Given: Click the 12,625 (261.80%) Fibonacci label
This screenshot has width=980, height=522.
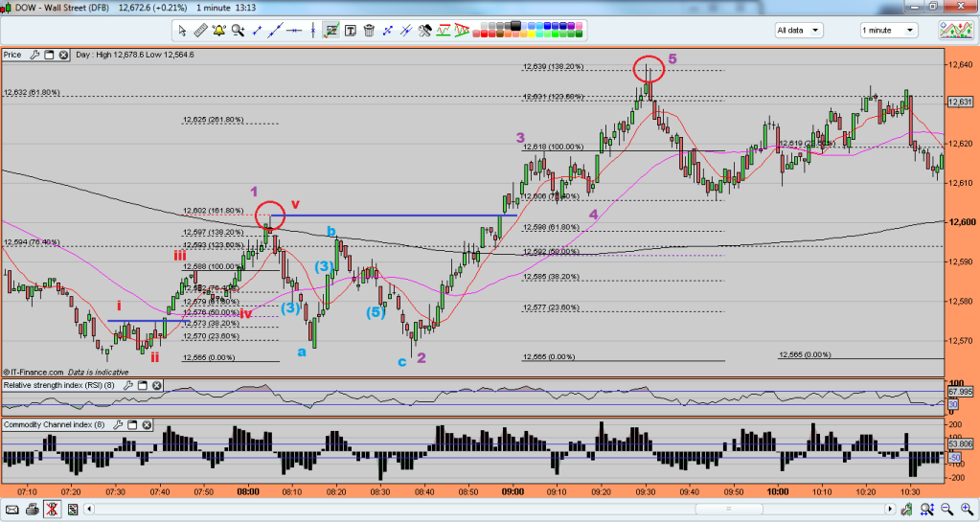Looking at the screenshot, I should click(x=213, y=120).
